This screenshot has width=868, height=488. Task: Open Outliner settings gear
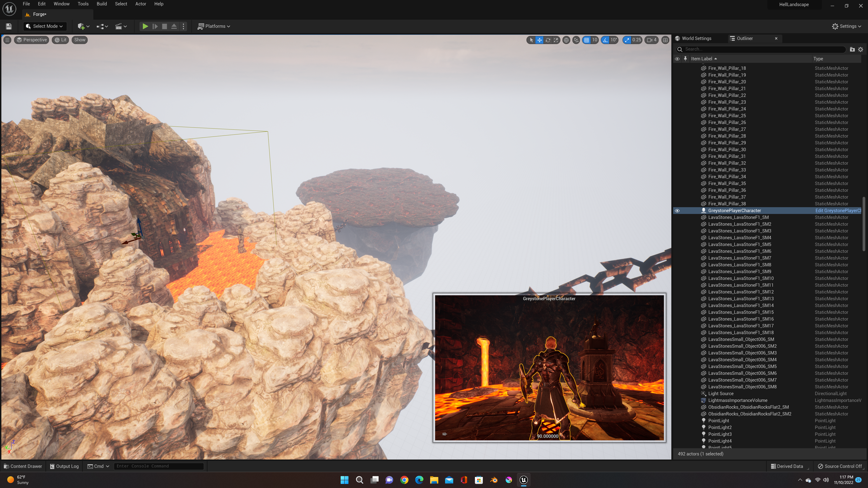pyautogui.click(x=861, y=49)
